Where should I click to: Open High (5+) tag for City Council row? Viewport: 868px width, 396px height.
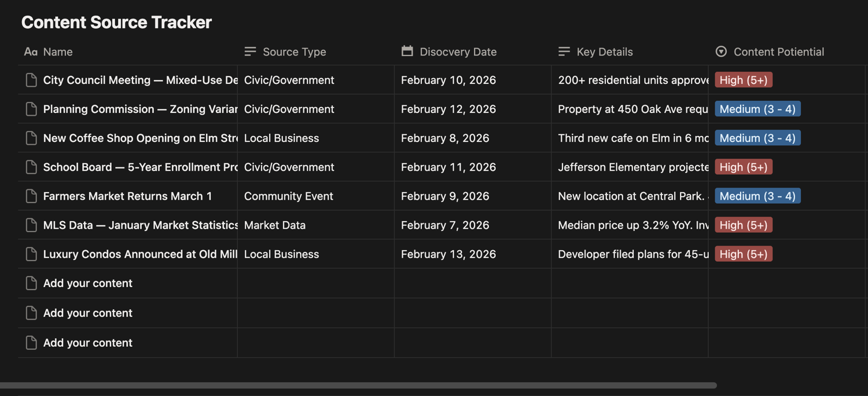[x=744, y=80]
